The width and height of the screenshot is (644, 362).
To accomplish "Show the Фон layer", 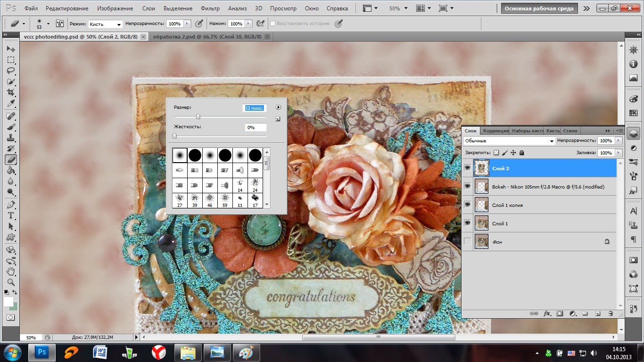I will coord(467,241).
